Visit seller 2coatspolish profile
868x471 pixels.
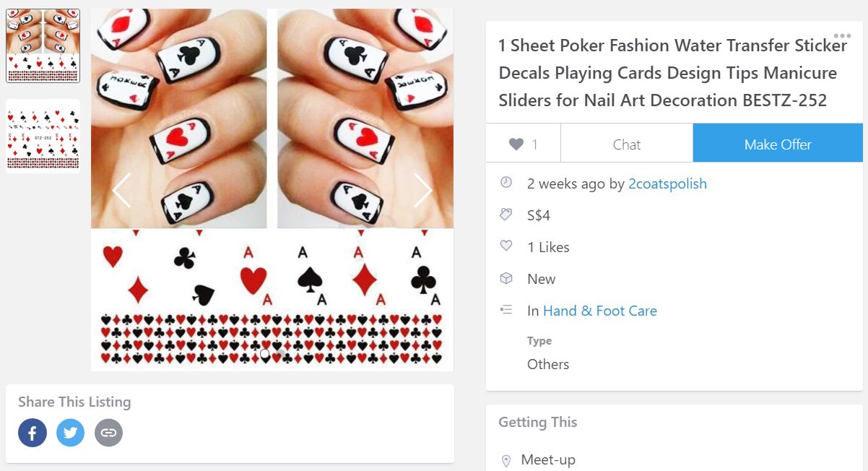pyautogui.click(x=667, y=183)
